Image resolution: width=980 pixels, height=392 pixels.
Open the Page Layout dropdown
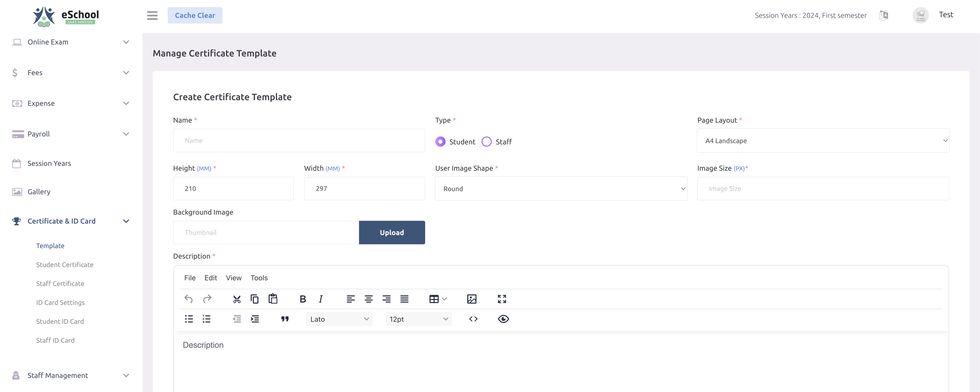(824, 141)
